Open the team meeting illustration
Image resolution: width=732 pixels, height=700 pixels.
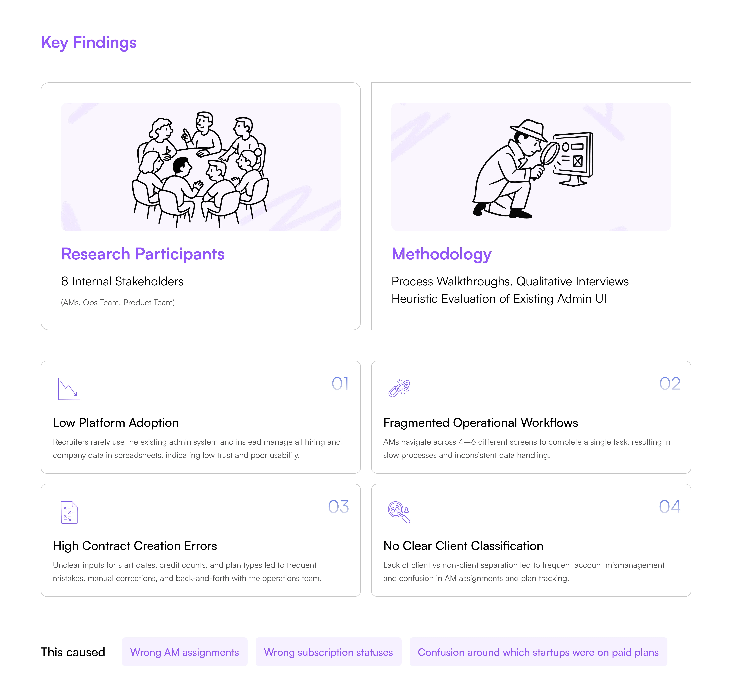(x=201, y=167)
